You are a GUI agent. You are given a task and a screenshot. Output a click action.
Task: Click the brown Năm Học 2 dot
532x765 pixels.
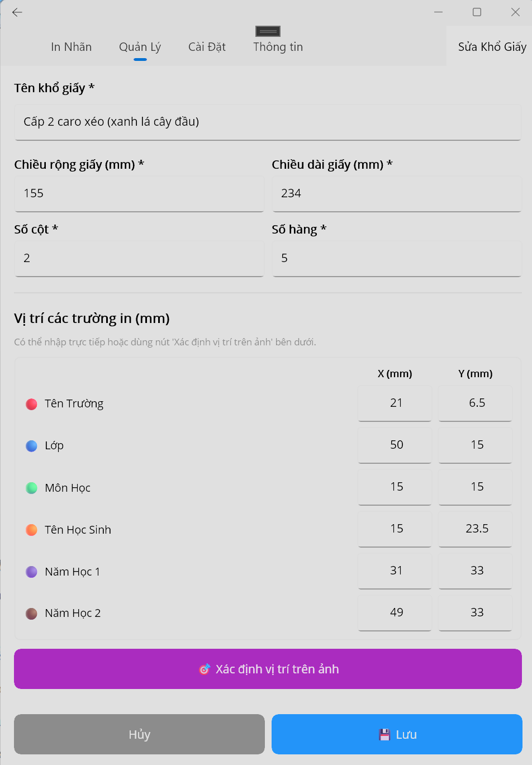click(31, 614)
